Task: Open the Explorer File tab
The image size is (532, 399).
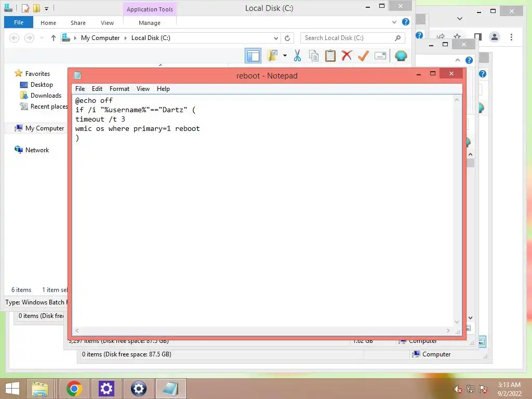Action: point(19,22)
